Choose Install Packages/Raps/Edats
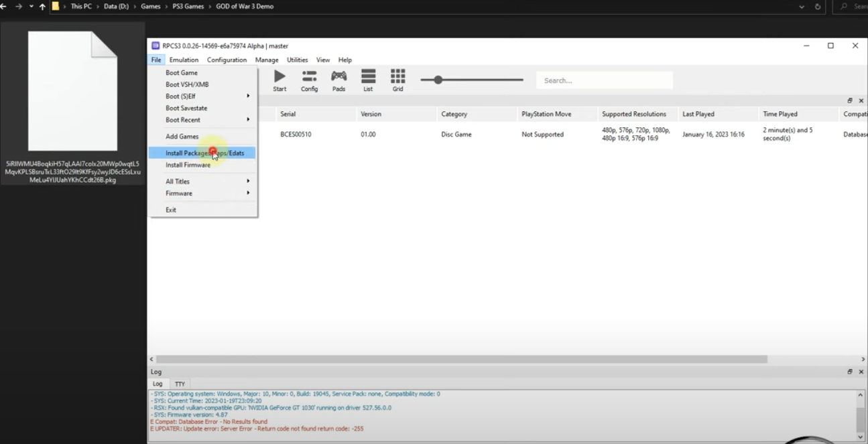868x444 pixels. (202, 153)
